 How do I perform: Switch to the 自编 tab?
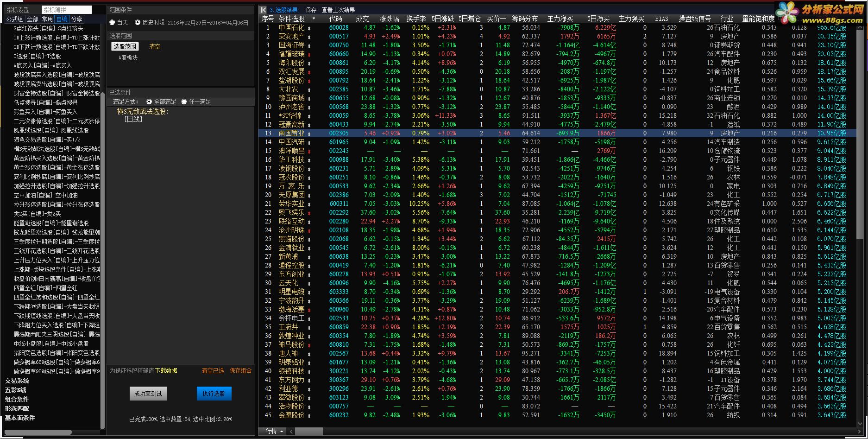click(x=62, y=19)
